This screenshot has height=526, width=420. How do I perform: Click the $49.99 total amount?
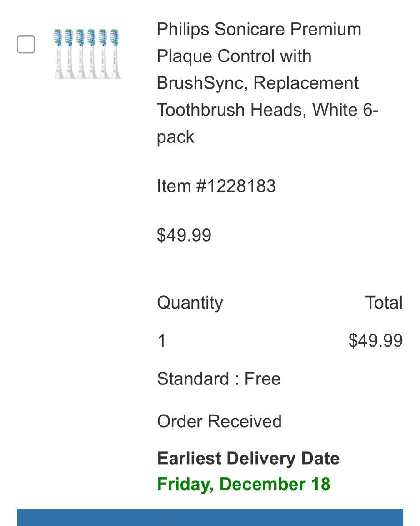click(x=375, y=340)
